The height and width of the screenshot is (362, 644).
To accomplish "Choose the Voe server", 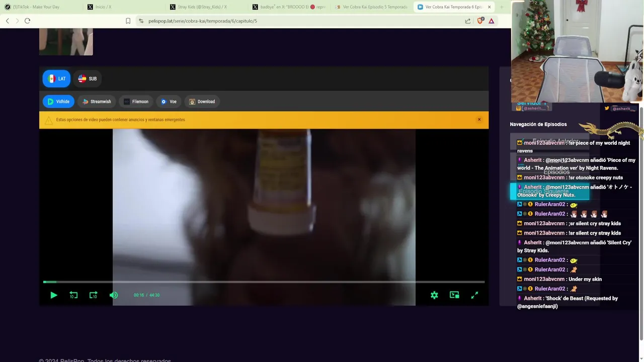I will (169, 102).
